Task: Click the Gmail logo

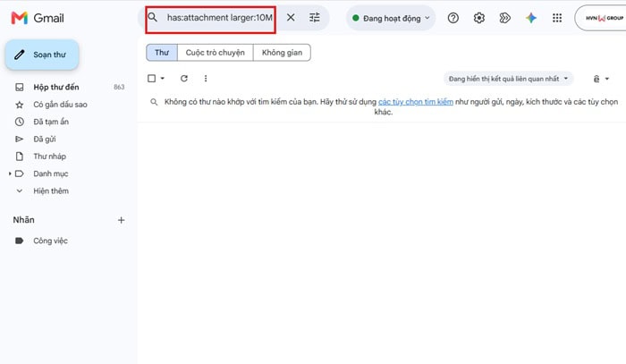Action: click(38, 18)
